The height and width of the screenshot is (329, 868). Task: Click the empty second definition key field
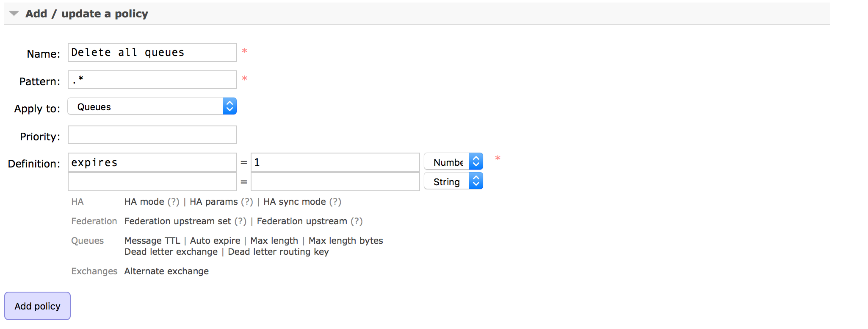[x=152, y=181]
